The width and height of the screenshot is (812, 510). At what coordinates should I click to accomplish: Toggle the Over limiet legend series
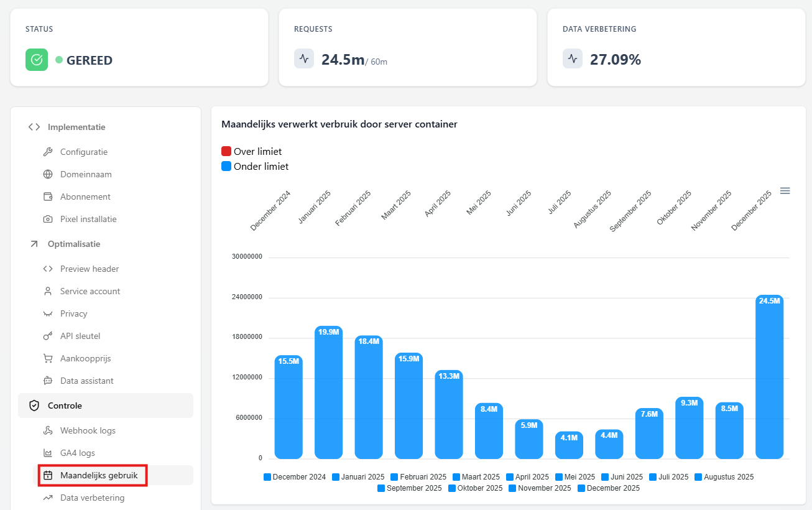coord(251,152)
